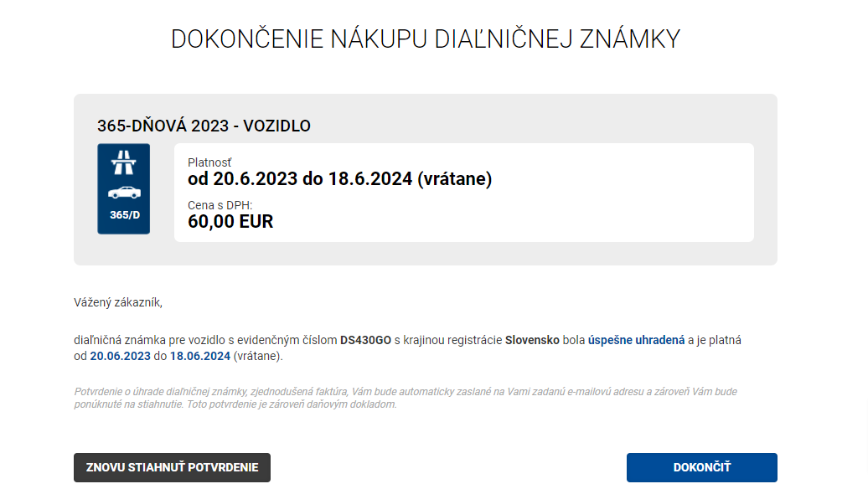Click the Platnosť label
The image size is (868, 489).
point(209,162)
